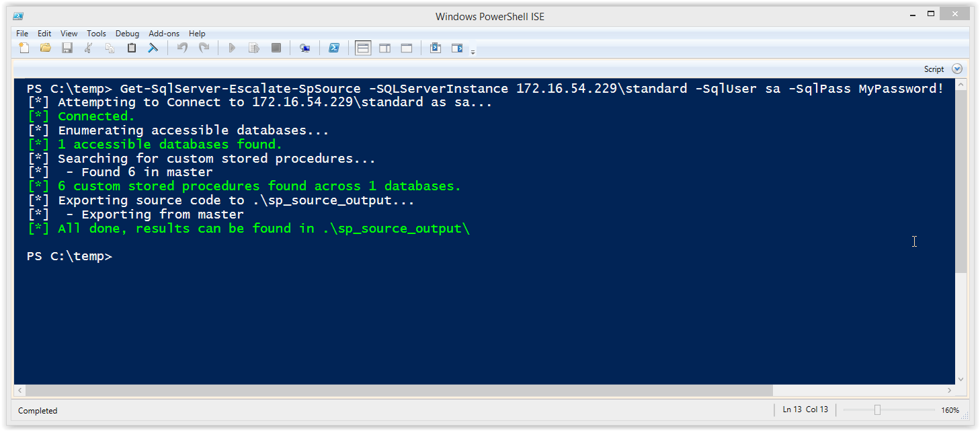
Task: Click the Completed status text
Action: coord(38,411)
